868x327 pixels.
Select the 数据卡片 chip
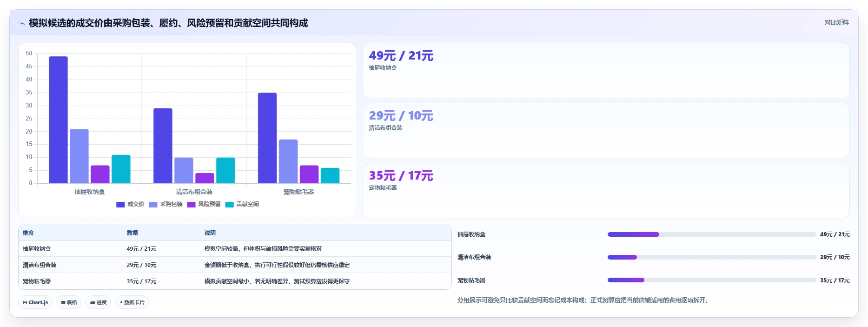[x=132, y=302]
